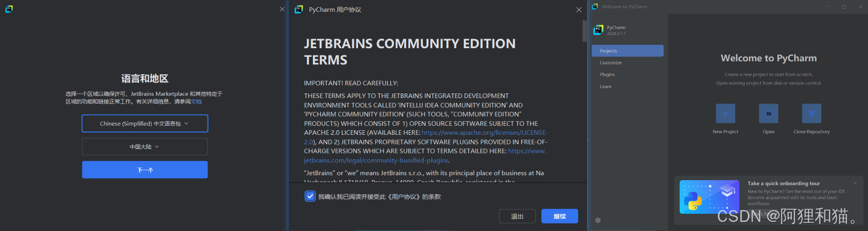The height and width of the screenshot is (231, 868).
Task: Click the Open folder icon
Action: (x=768, y=113)
